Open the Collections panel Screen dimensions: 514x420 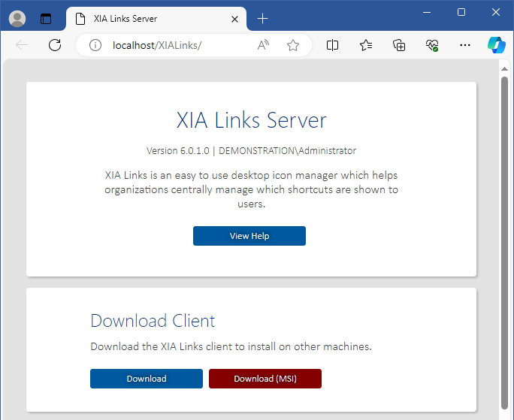tap(399, 45)
